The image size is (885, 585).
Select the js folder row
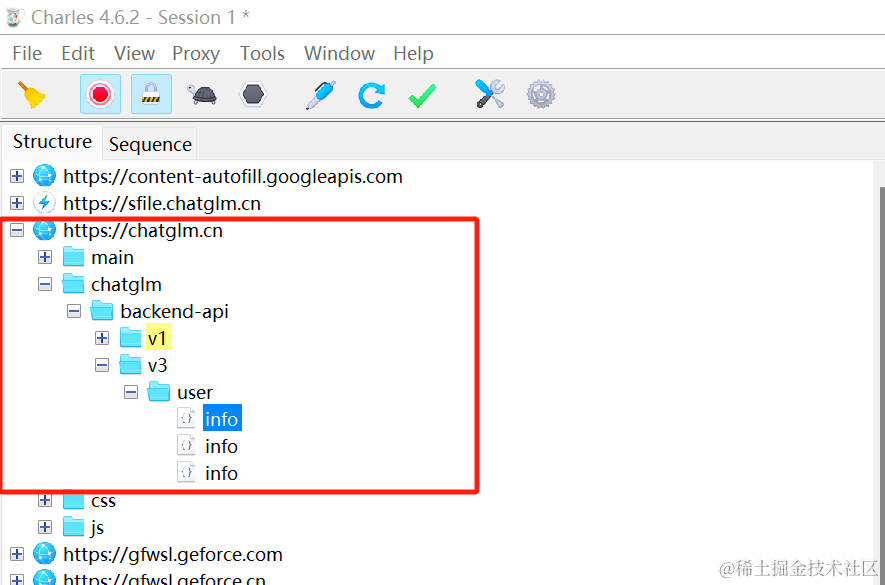[x=97, y=528]
